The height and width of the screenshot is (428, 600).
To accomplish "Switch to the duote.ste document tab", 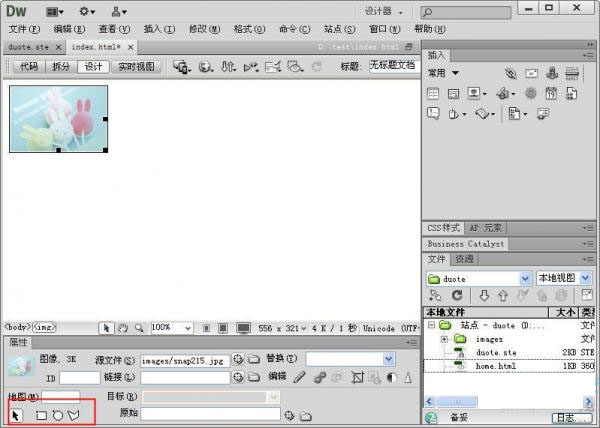I will tap(27, 47).
